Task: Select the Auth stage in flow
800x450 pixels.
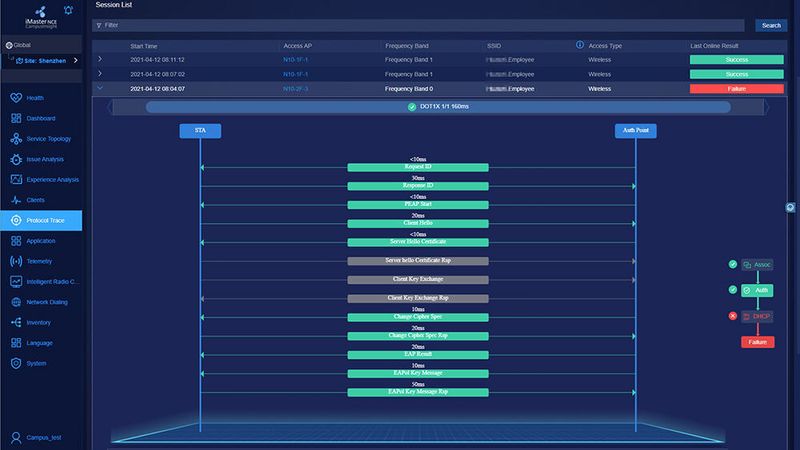Action: pos(756,291)
